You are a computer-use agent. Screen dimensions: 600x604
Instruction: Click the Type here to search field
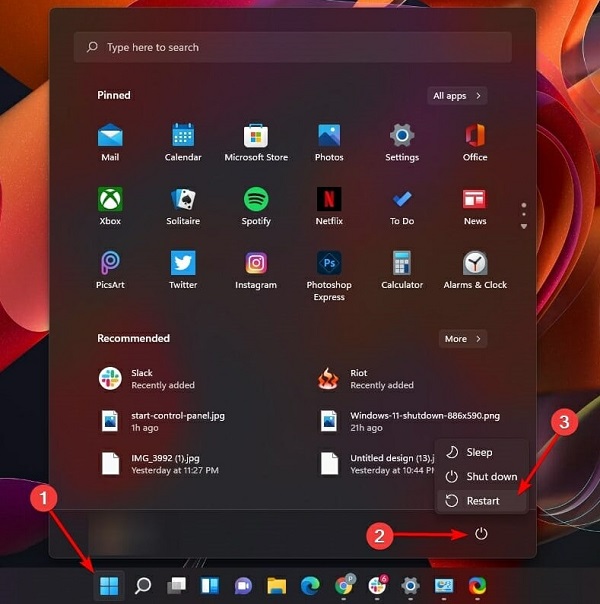(x=293, y=47)
